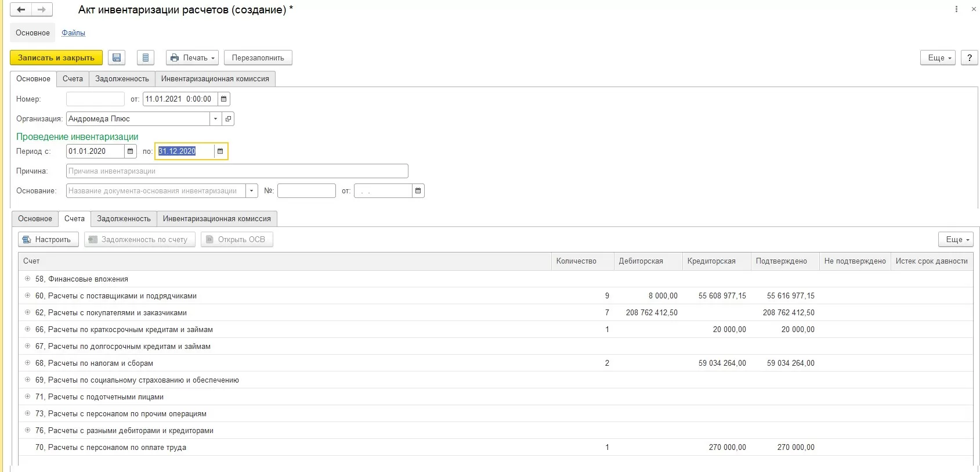Open help with the question mark button
This screenshot has width=980, height=472.
point(969,57)
